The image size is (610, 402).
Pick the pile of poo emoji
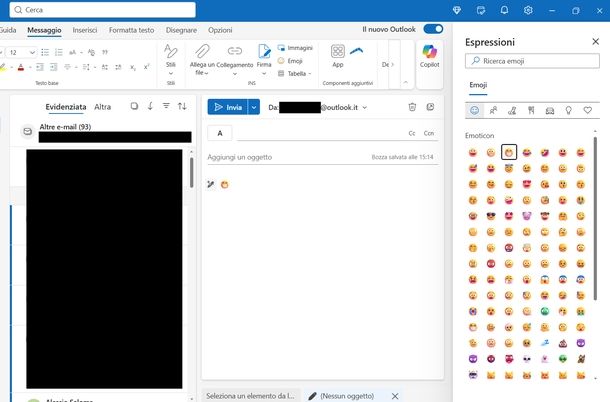[563, 343]
